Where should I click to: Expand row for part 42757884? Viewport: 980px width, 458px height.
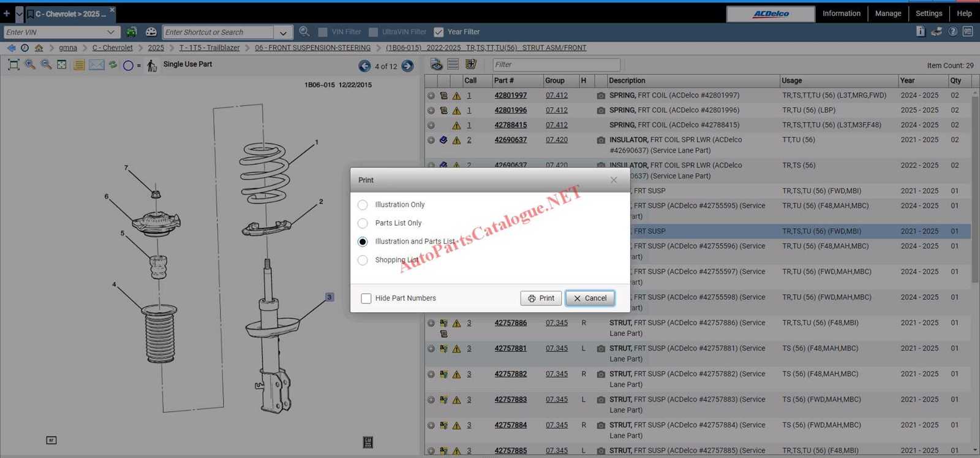pos(431,426)
